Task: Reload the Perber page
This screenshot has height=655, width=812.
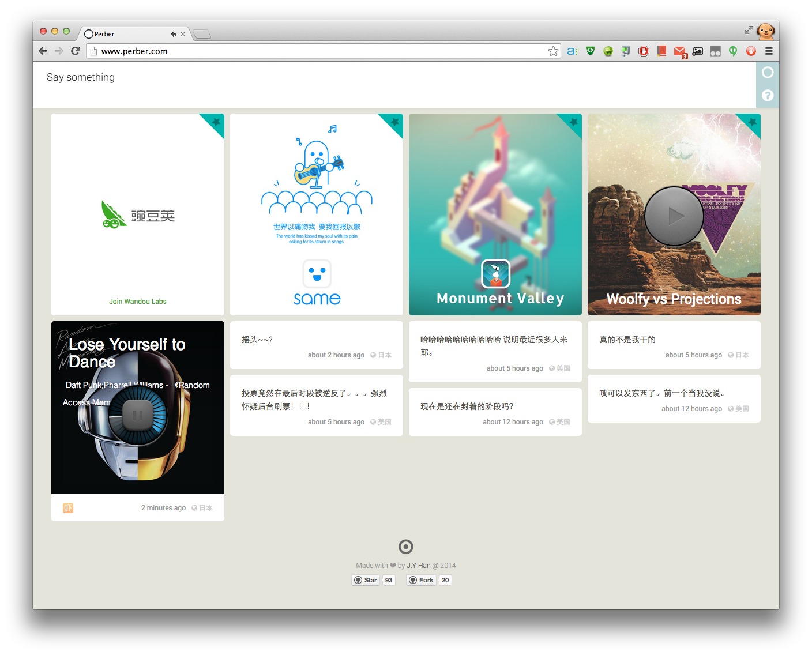Action: coord(75,51)
